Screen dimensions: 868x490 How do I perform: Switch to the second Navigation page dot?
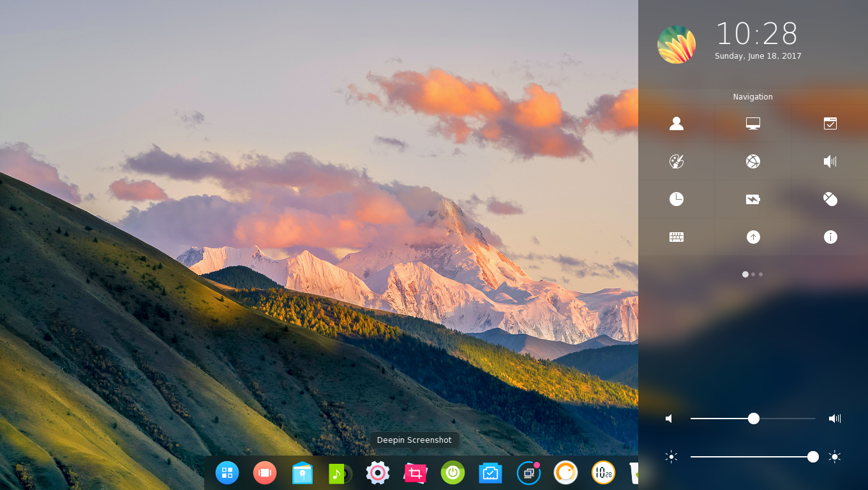752,274
